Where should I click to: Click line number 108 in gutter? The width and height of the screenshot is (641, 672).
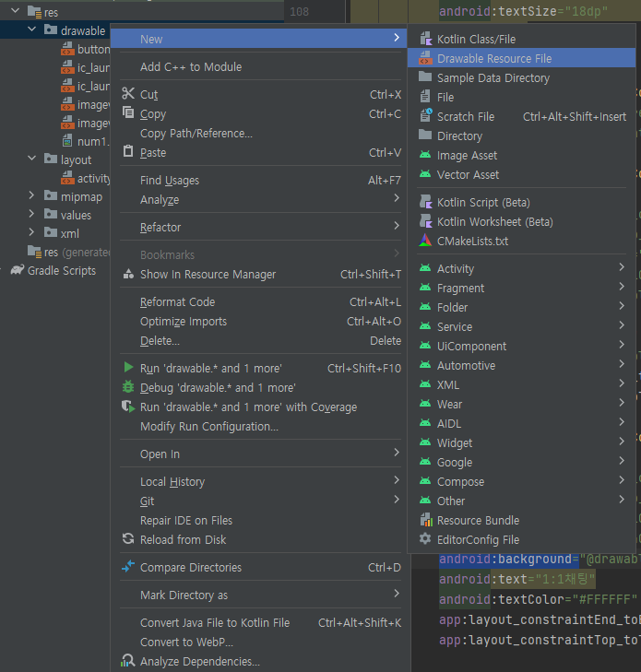[x=299, y=12]
